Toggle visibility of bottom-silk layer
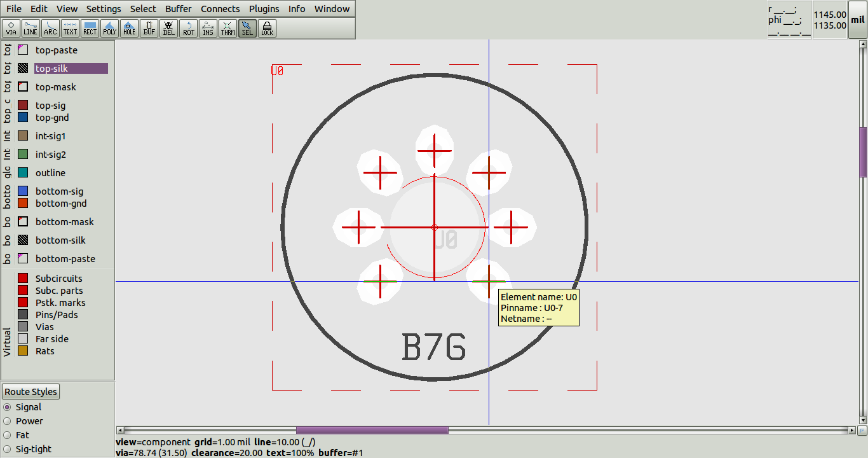 coord(23,240)
